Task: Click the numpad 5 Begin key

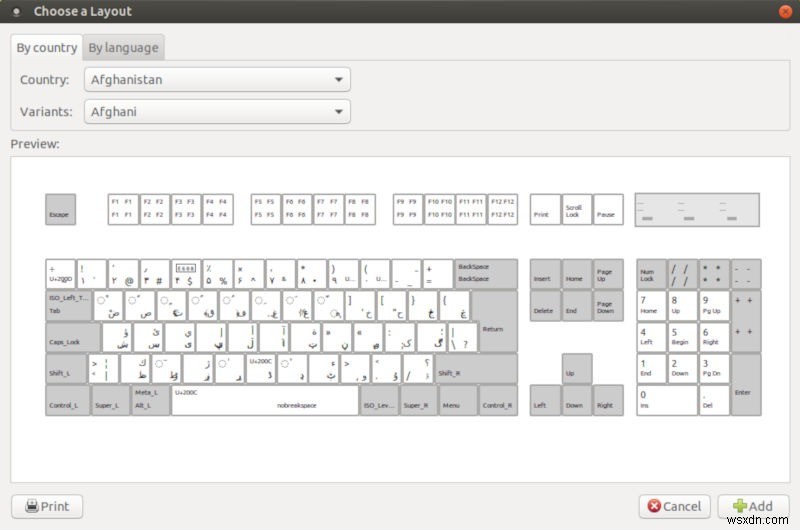Action: coord(683,337)
